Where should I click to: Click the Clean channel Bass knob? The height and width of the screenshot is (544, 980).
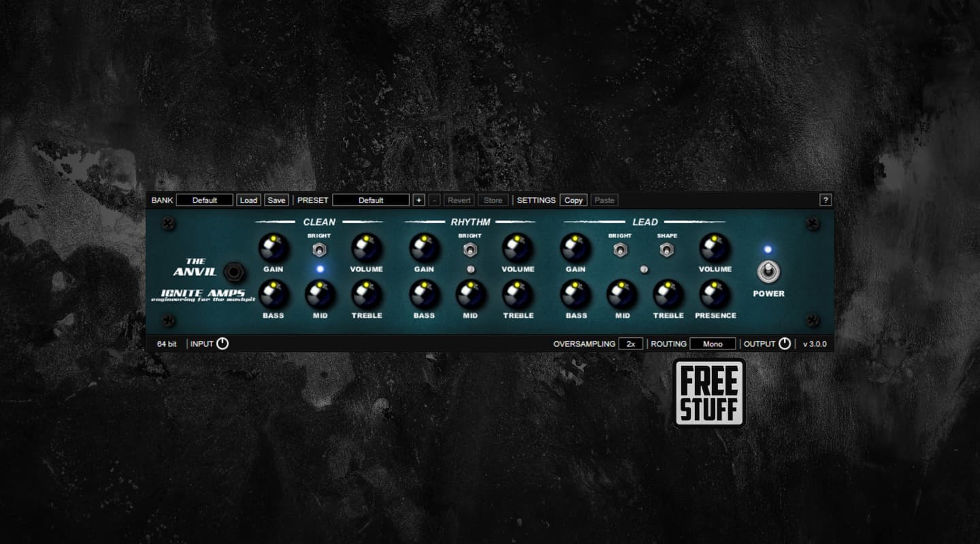[273, 294]
